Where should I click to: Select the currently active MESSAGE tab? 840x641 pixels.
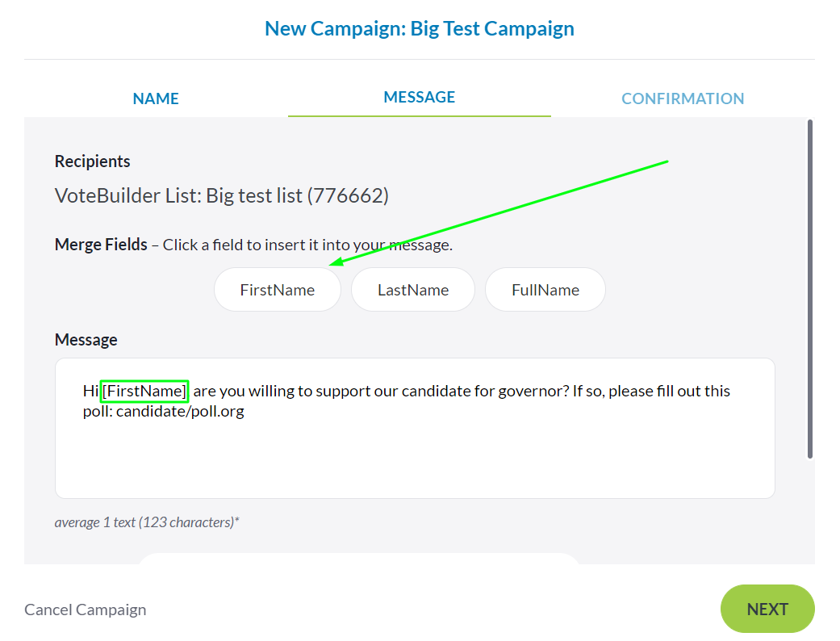tap(419, 96)
